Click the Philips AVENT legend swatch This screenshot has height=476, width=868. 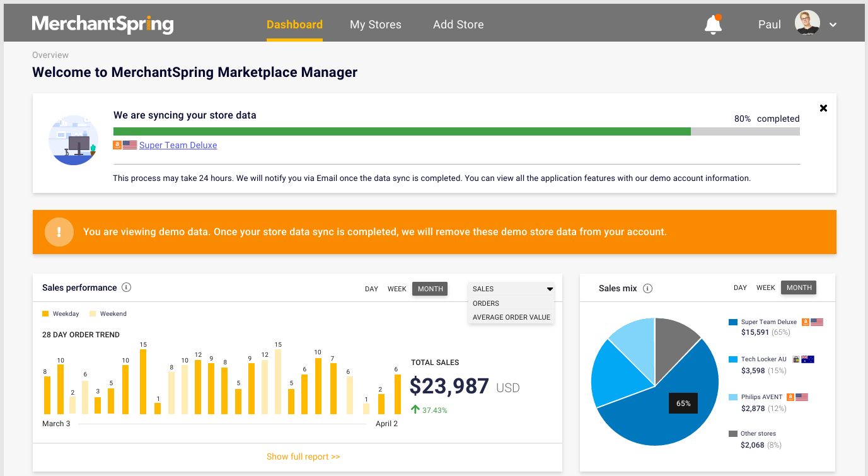click(733, 397)
